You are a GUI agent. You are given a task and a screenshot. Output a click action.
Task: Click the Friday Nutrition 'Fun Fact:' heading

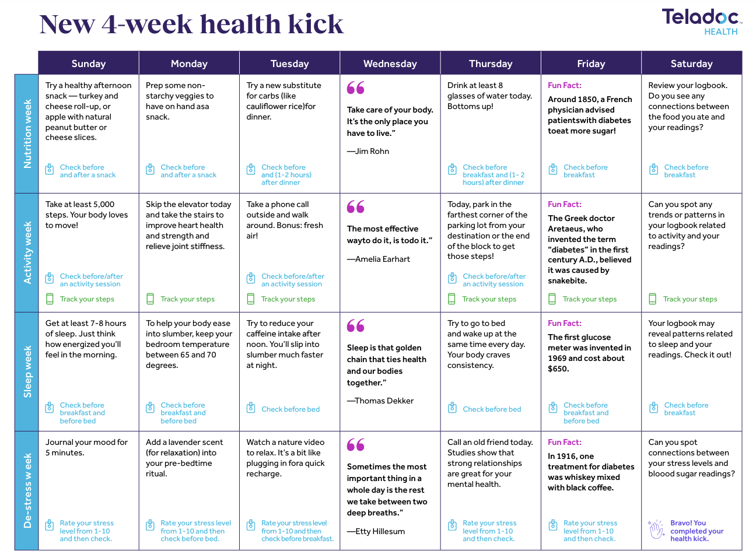(x=565, y=85)
